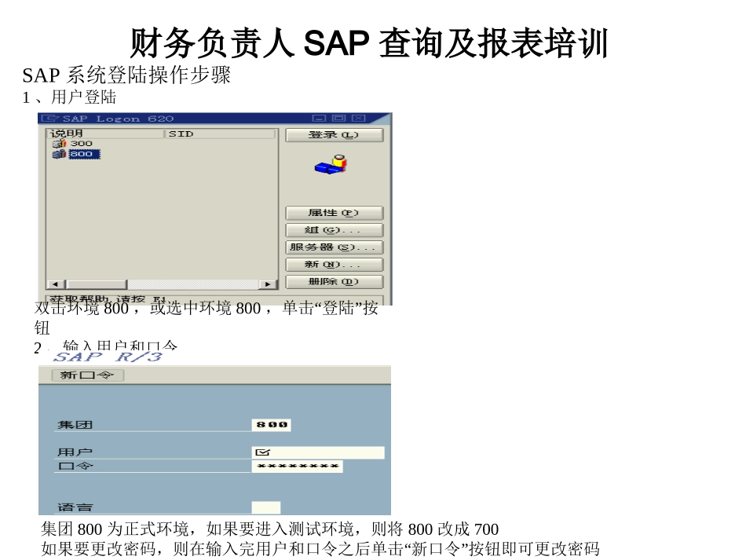Click the 用户 field label
Screen dimensions: 746x560
tap(75, 452)
